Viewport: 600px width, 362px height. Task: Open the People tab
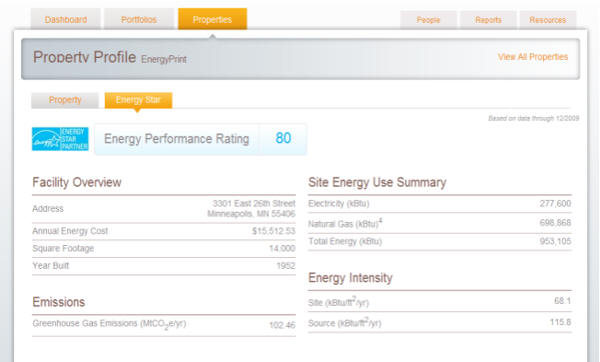click(428, 20)
